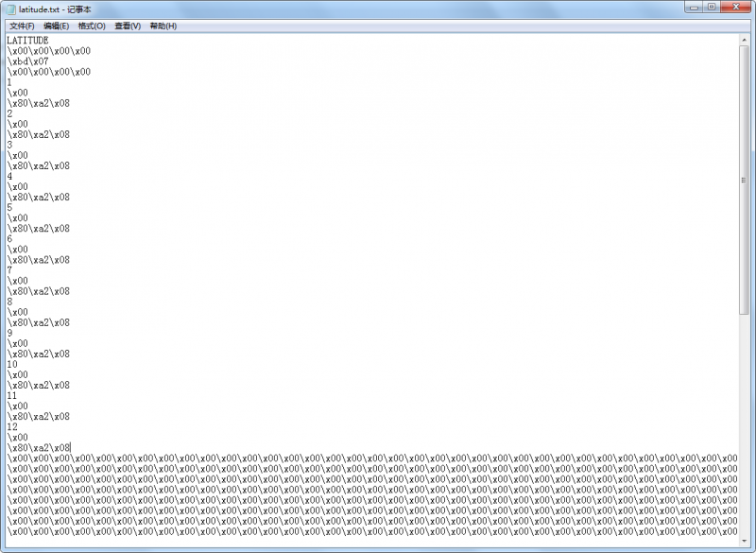Click the Notepad icon in title bar
This screenshot has width=756, height=553.
point(10,9)
